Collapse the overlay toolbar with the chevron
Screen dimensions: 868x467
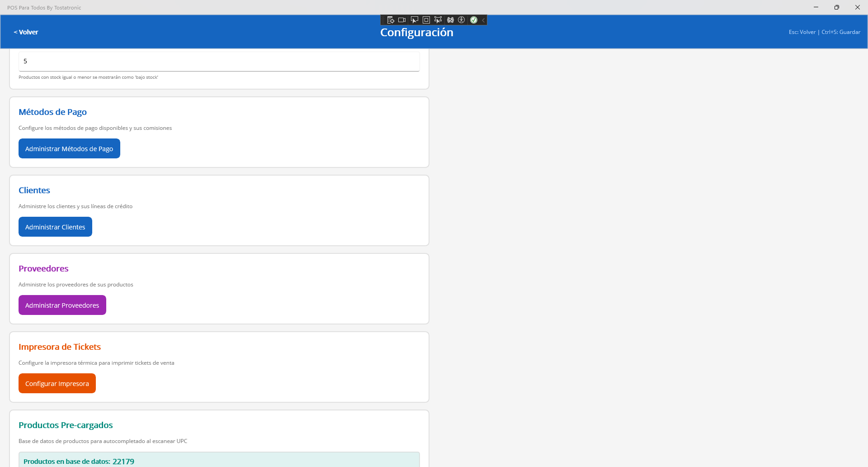483,20
